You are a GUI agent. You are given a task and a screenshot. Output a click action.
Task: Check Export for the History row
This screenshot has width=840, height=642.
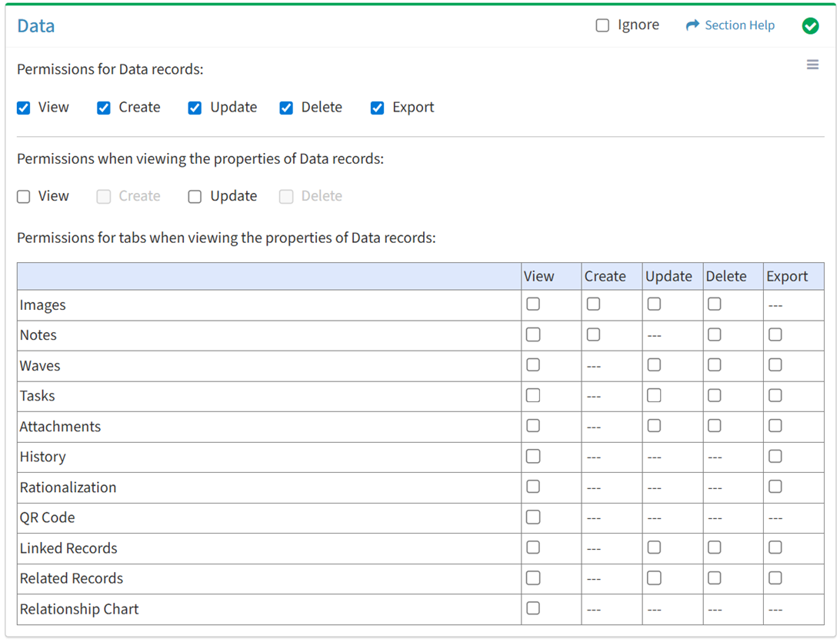[x=775, y=456]
